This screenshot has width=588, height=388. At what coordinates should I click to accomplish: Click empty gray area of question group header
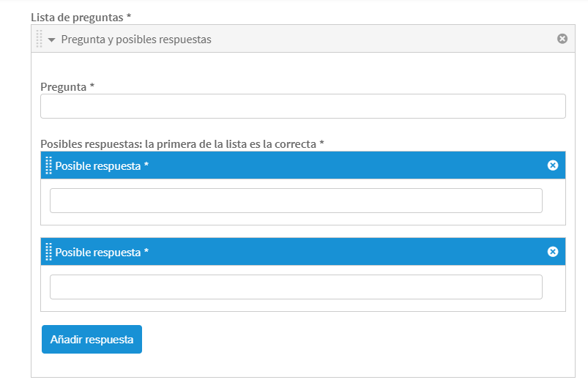click(381, 40)
